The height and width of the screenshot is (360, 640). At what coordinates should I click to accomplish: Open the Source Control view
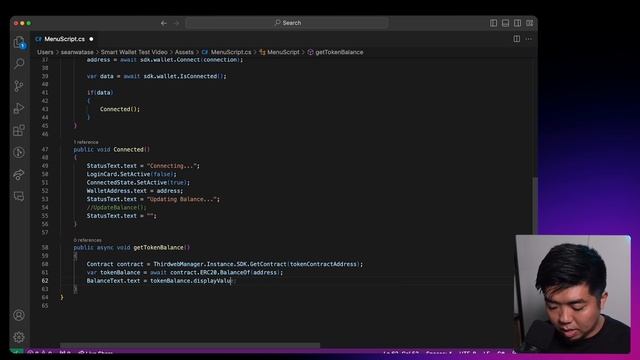[x=19, y=86]
